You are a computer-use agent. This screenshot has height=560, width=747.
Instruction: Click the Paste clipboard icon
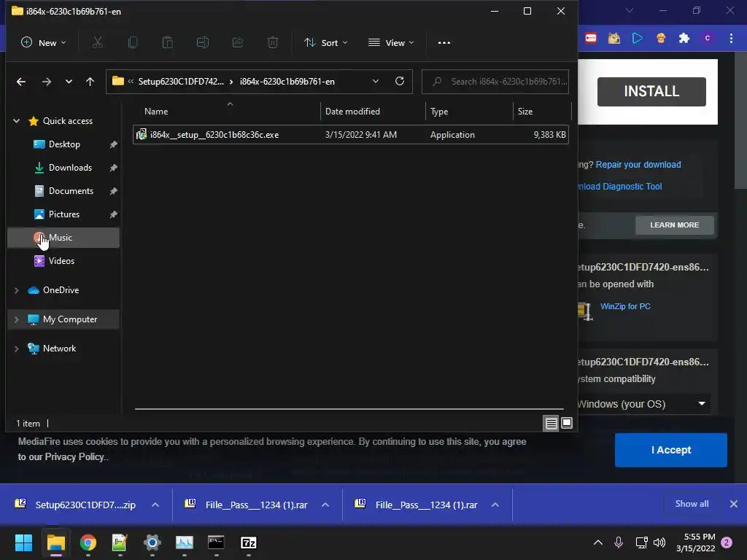[167, 43]
